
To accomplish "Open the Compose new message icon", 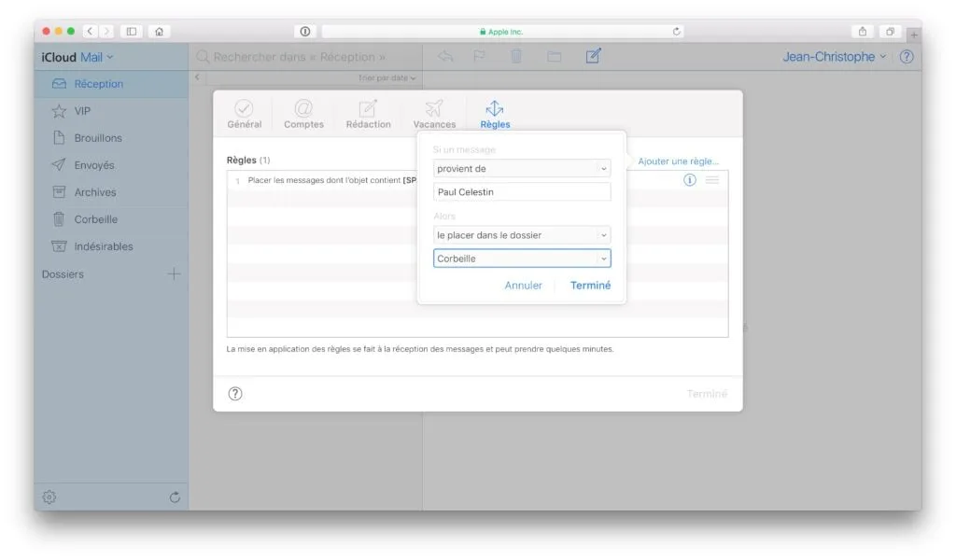I will 592,57.
